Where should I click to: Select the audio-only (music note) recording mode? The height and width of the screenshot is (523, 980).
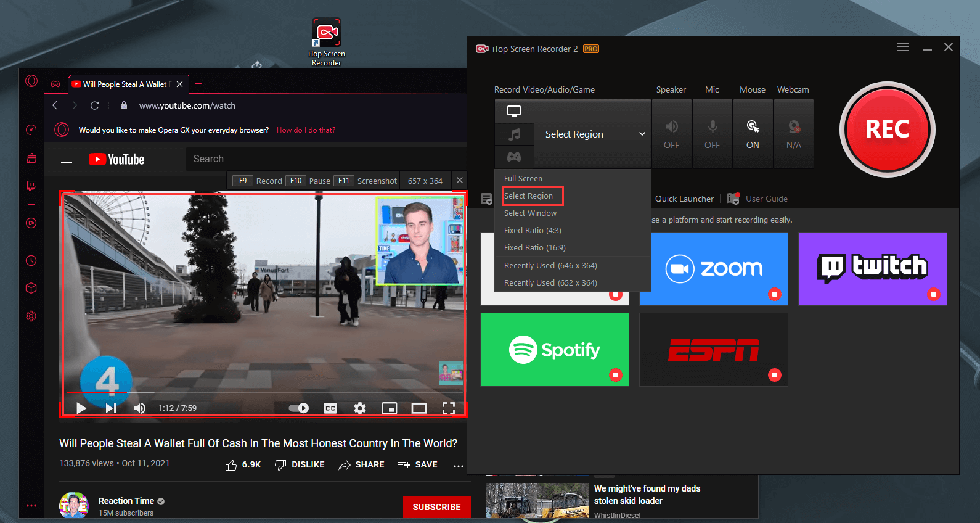pyautogui.click(x=514, y=134)
